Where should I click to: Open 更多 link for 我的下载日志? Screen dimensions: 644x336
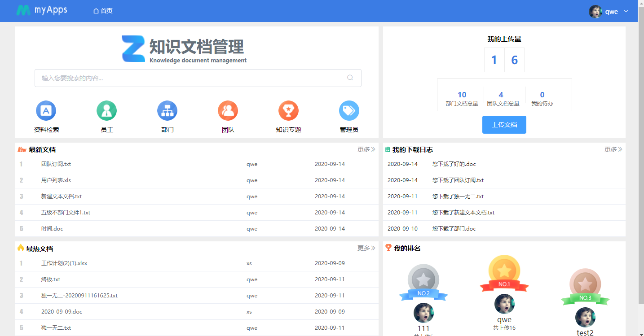[x=613, y=149]
